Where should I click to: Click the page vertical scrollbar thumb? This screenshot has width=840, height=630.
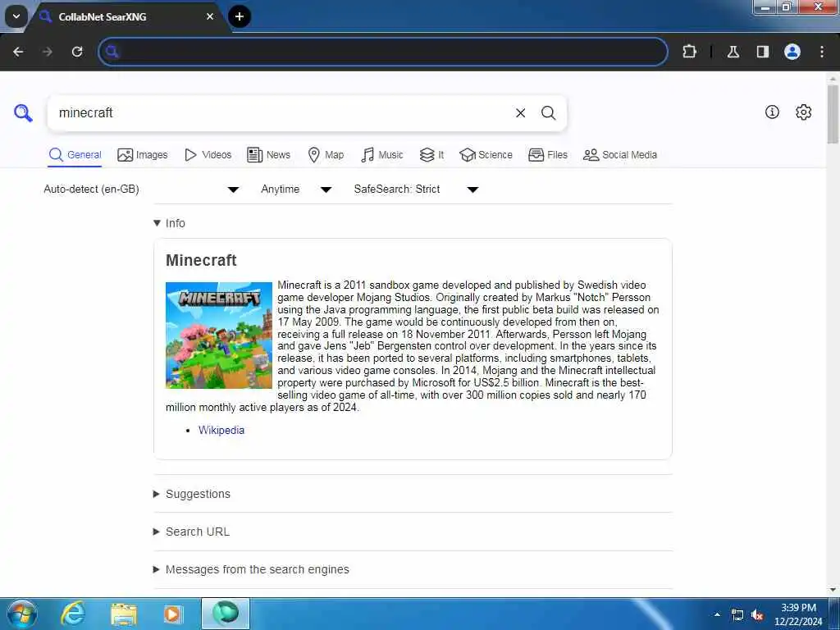click(833, 114)
